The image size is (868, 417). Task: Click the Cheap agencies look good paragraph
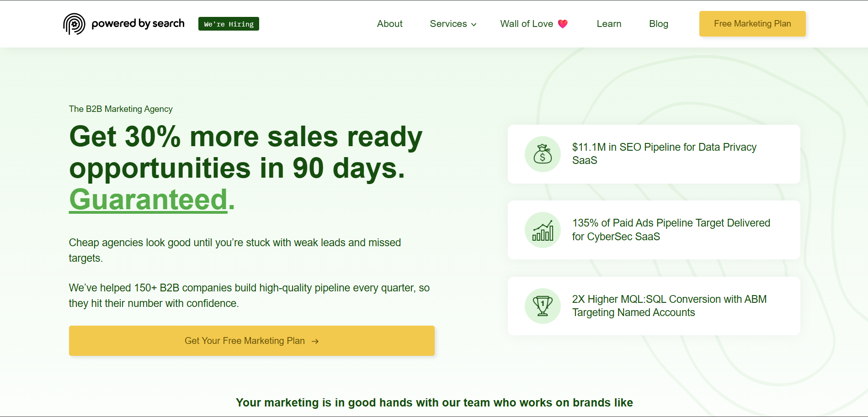pyautogui.click(x=235, y=250)
